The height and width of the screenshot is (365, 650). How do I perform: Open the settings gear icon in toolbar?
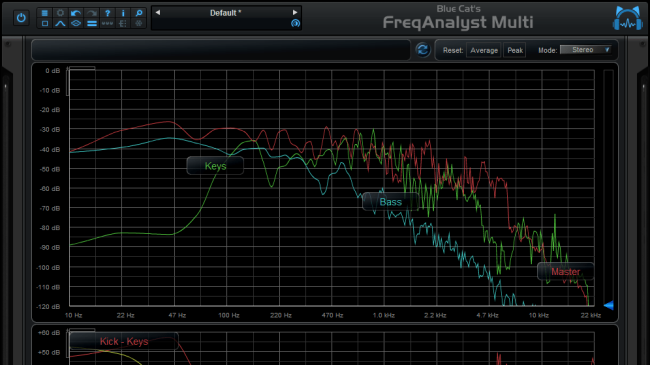coord(61,13)
